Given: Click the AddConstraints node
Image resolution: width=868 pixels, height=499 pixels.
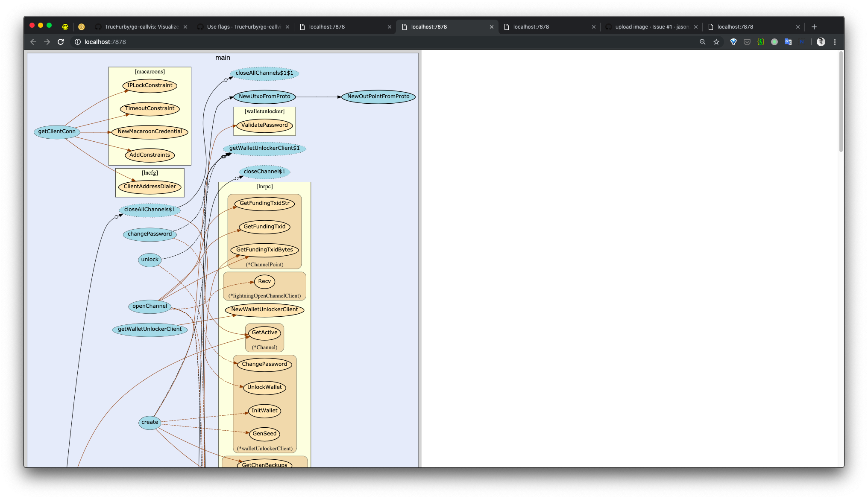Looking at the screenshot, I should (x=150, y=155).
